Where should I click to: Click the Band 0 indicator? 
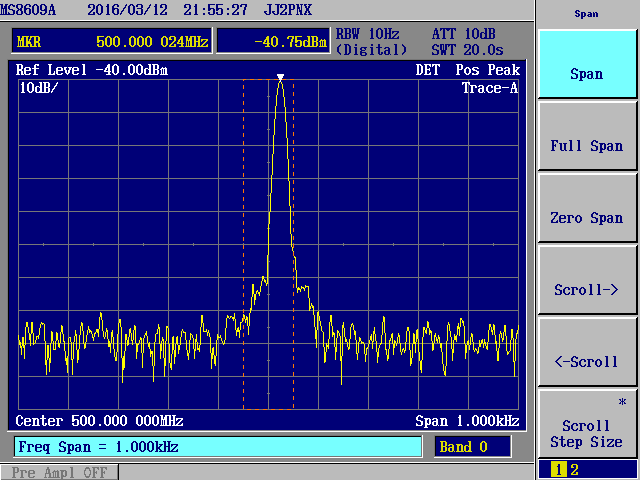pyautogui.click(x=473, y=447)
